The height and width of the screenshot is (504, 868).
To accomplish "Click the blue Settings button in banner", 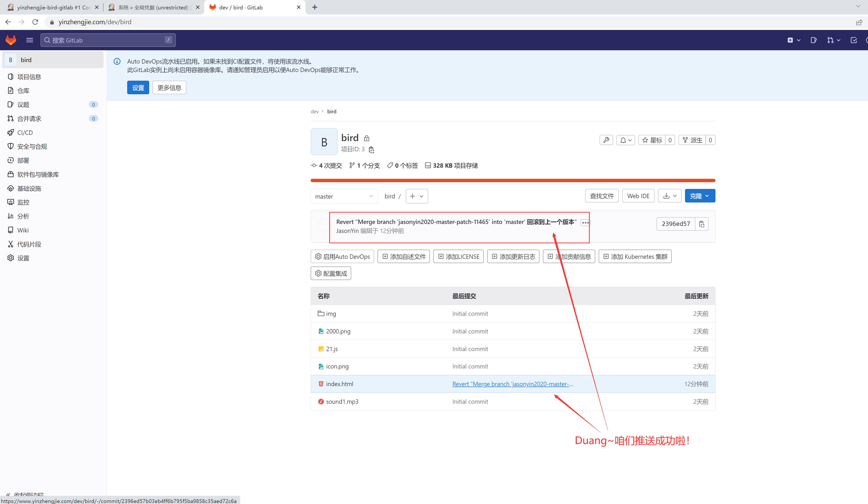I will point(138,87).
